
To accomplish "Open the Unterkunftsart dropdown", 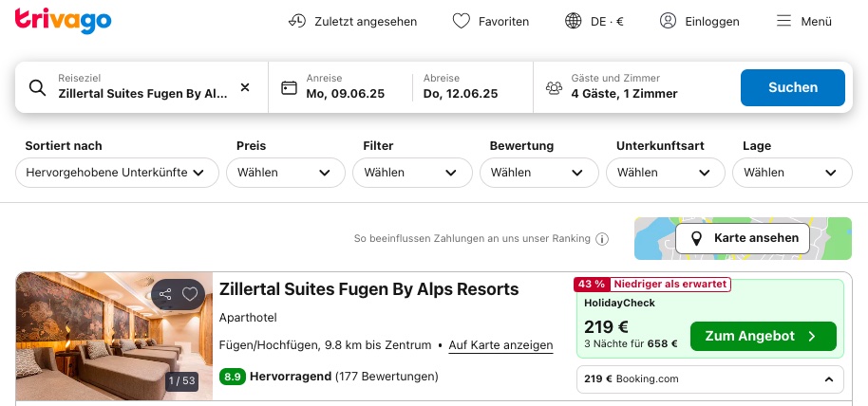I will pyautogui.click(x=666, y=173).
